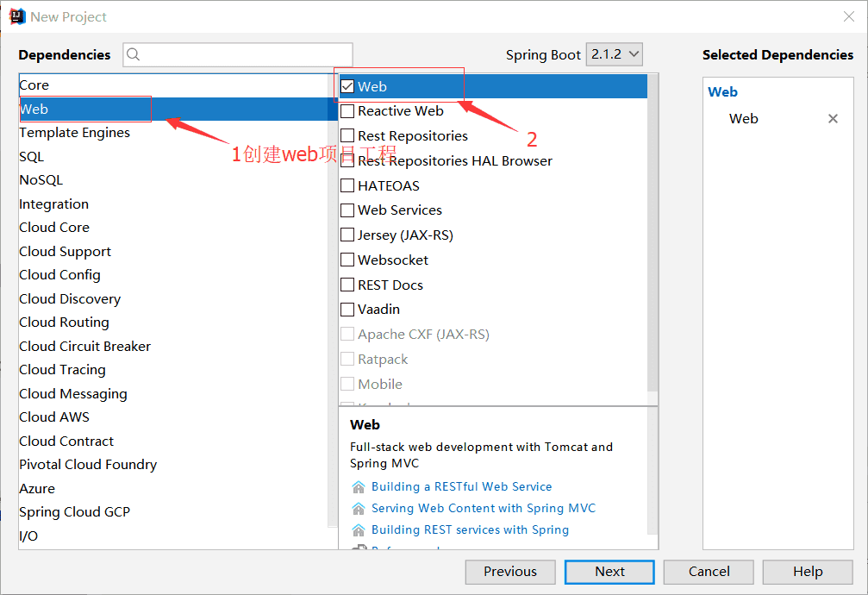Focus the Dependencies search field

(238, 54)
